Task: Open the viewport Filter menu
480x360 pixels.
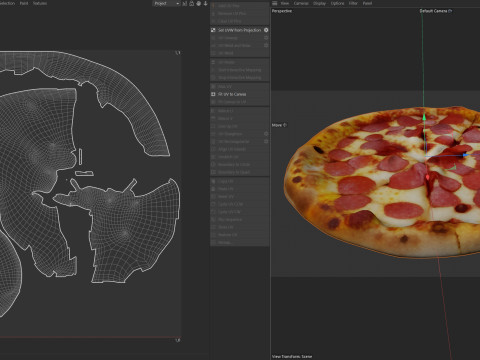Action: [353, 3]
